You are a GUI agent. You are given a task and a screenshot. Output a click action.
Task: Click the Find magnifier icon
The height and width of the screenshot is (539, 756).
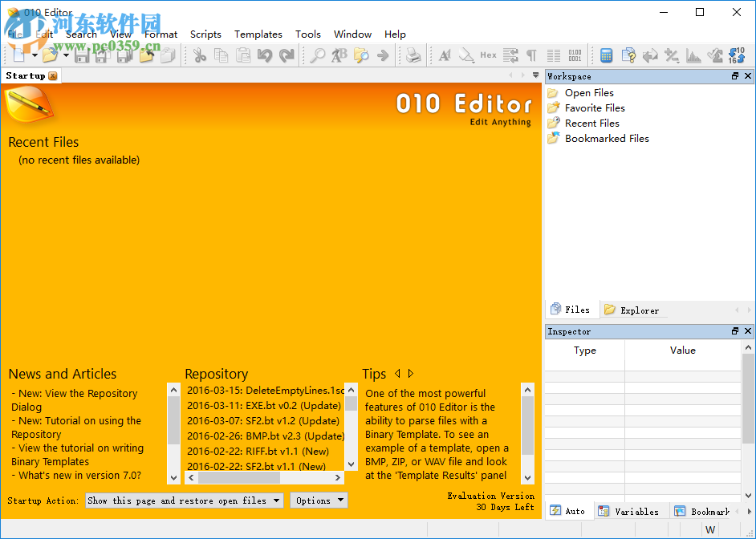pos(317,55)
